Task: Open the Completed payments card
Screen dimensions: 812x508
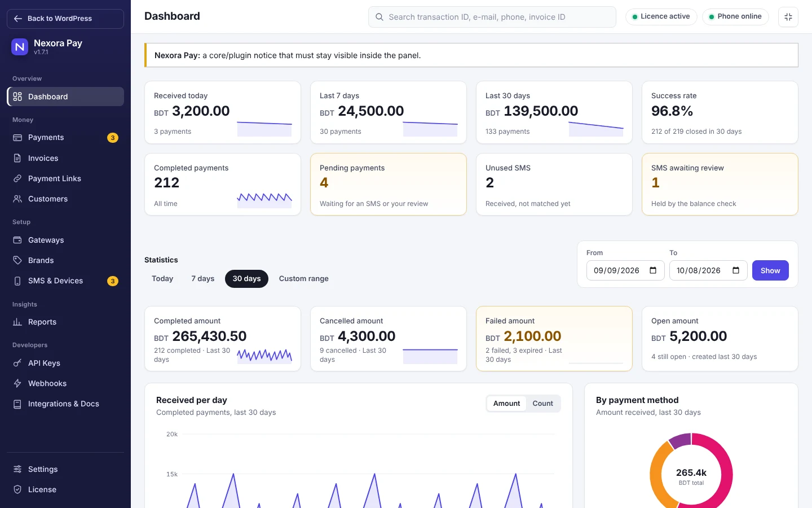Action: click(x=223, y=185)
